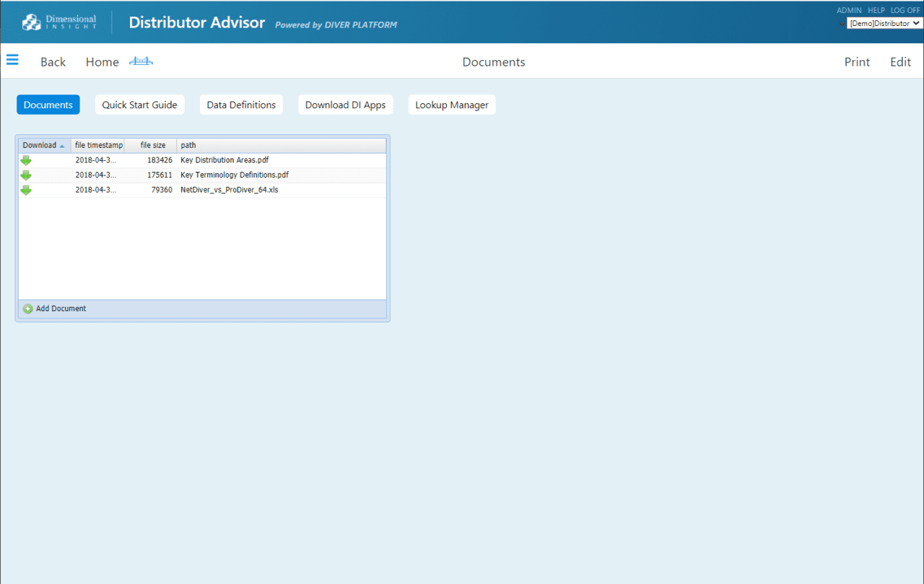
Task: Switch to the Quick Start Guide tab
Action: click(x=139, y=105)
